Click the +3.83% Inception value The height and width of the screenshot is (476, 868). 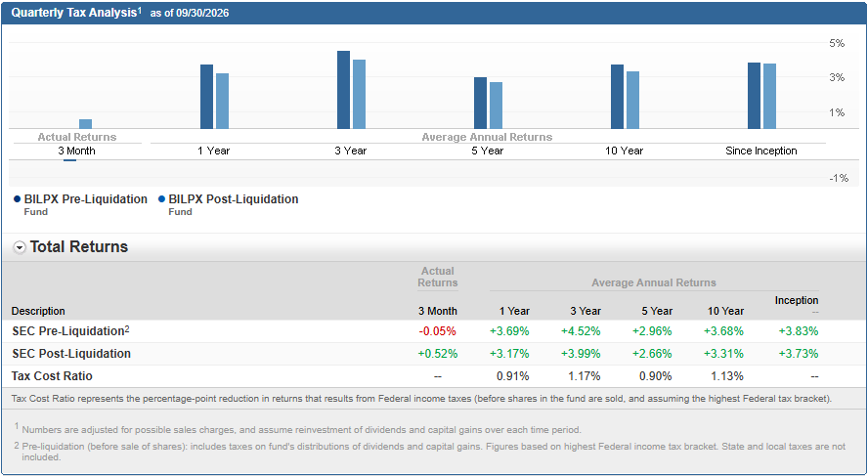click(x=799, y=331)
